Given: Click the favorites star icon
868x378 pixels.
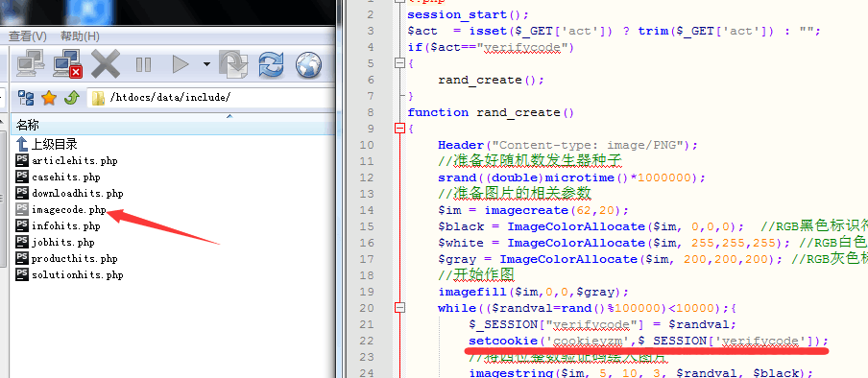Looking at the screenshot, I should tap(49, 98).
